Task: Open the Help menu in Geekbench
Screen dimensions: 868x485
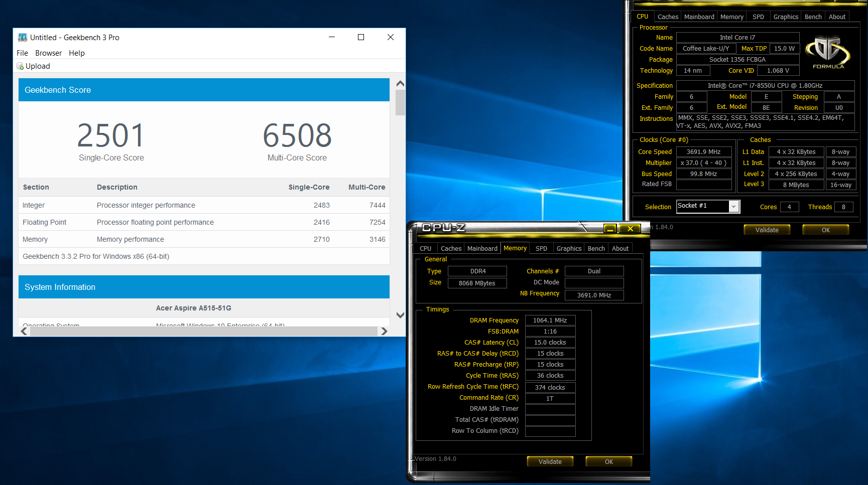Action: pyautogui.click(x=77, y=53)
